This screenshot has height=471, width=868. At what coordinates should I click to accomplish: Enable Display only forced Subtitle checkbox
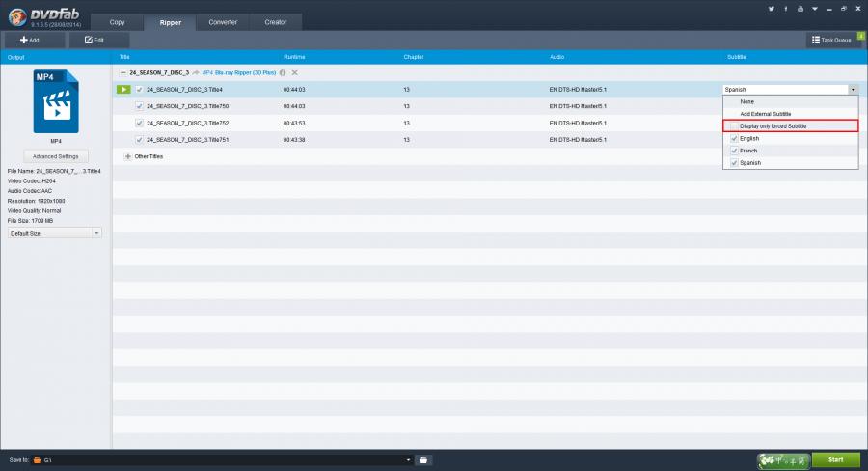click(734, 126)
